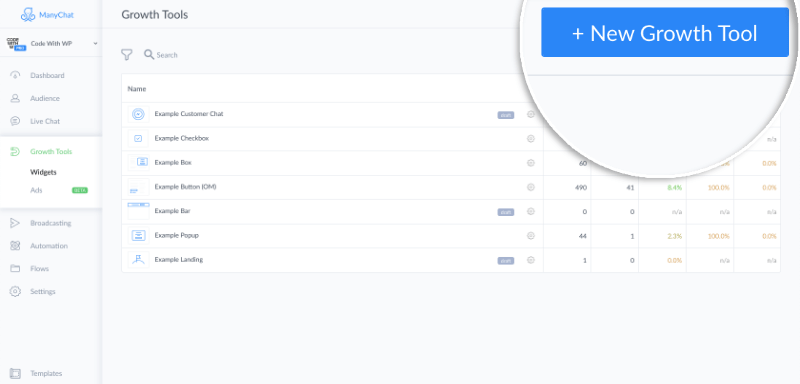
Task: Sort by Name column header
Action: pos(137,89)
